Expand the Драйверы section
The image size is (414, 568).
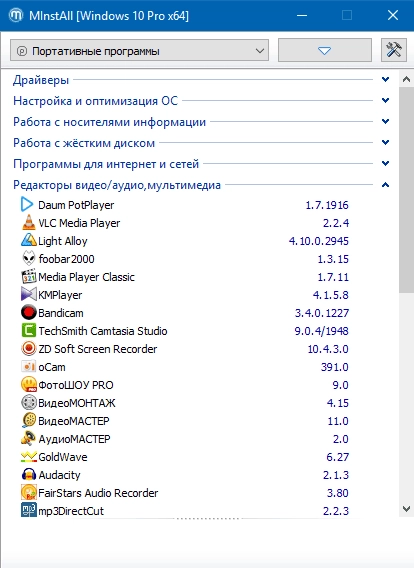tap(385, 79)
